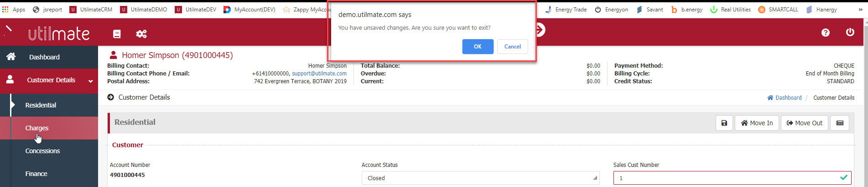The height and width of the screenshot is (187, 868).
Task: Open the UtilmateDEMO bookmark
Action: click(x=144, y=10)
